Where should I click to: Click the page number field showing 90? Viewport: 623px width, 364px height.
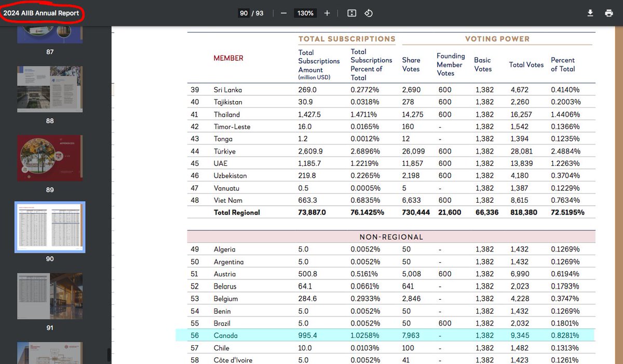click(243, 13)
